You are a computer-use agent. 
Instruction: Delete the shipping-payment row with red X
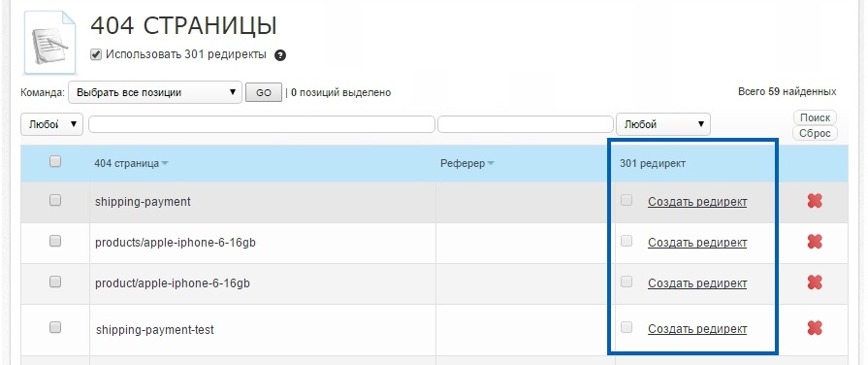815,201
